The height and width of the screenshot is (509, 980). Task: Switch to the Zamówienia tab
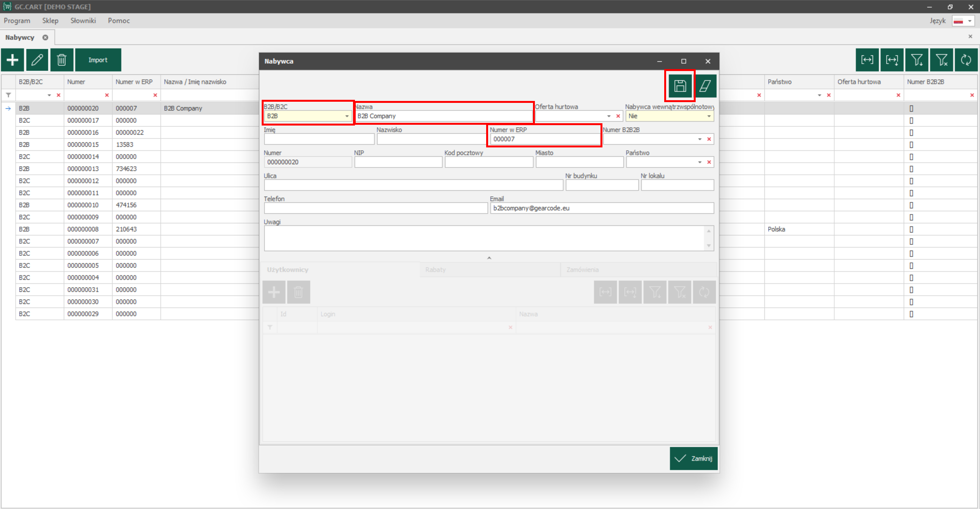639,270
